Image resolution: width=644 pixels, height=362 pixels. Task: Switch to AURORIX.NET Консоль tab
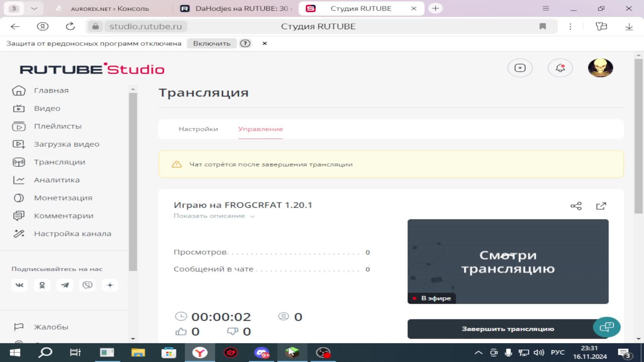click(x=110, y=8)
